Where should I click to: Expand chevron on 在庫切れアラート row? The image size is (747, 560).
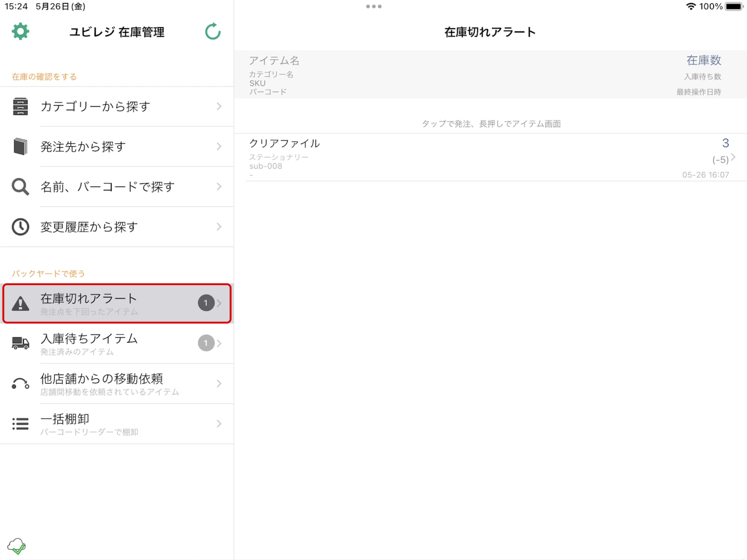[219, 303]
